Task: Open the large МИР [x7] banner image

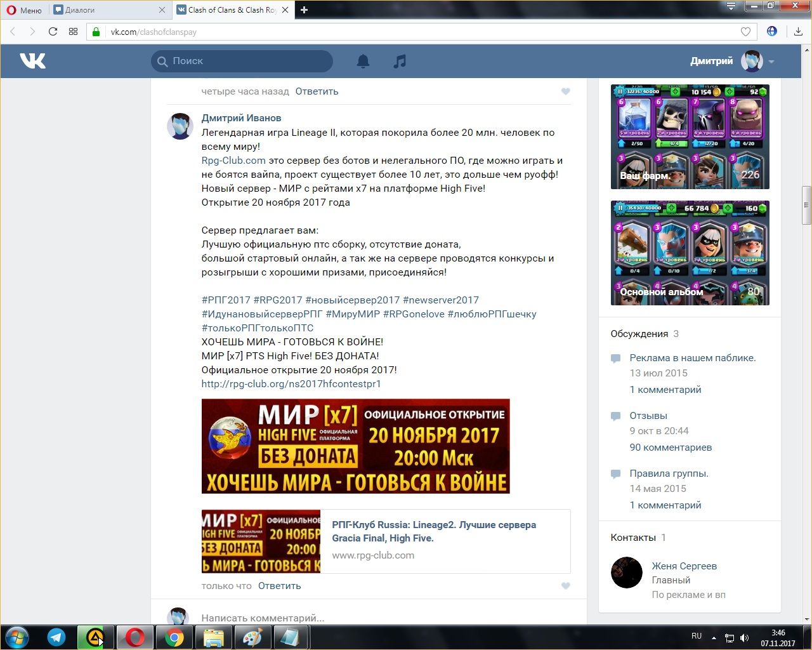Action: coord(356,446)
